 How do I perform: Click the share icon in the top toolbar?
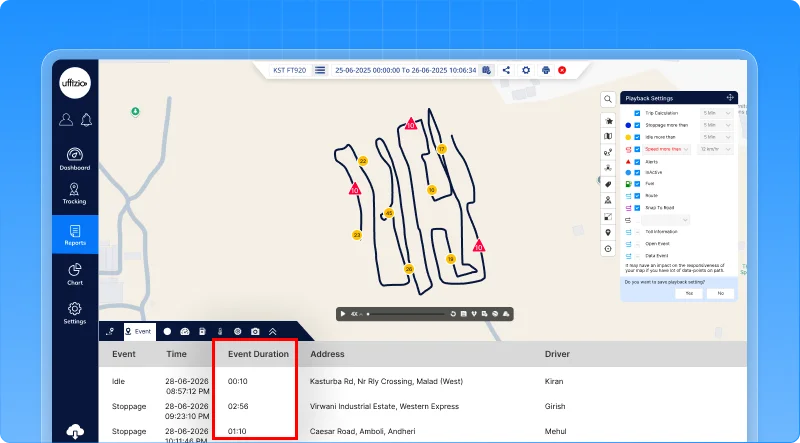click(x=506, y=70)
